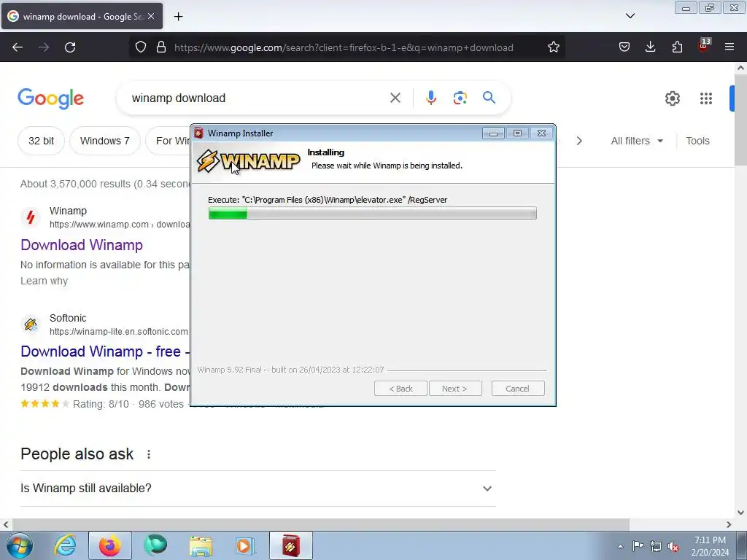Click the Firefox forward arrow
The image size is (747, 560).
click(x=44, y=47)
